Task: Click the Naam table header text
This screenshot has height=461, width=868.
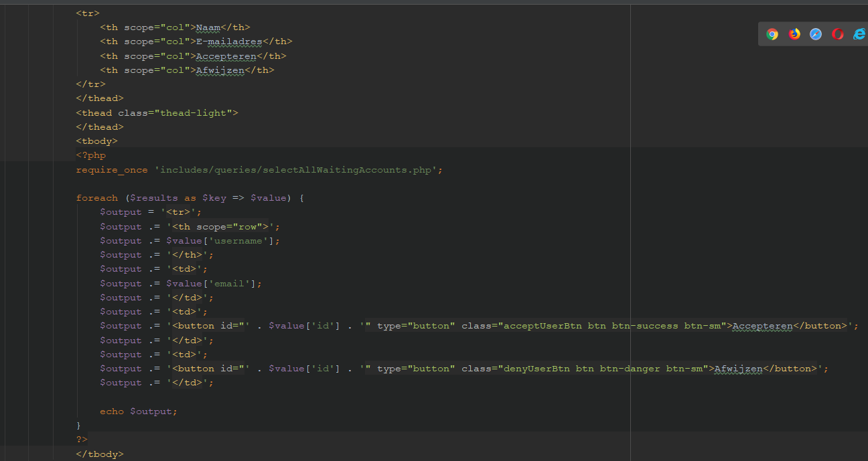Action: point(208,27)
